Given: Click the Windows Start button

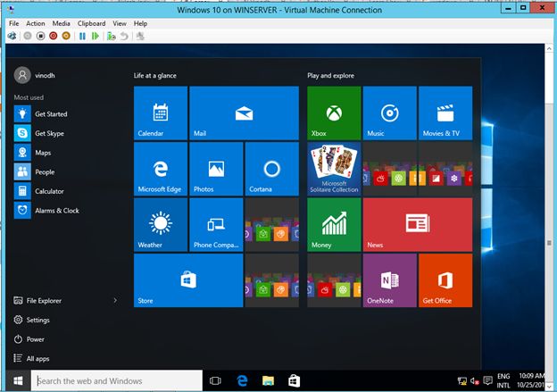Looking at the screenshot, I should pos(18,381).
